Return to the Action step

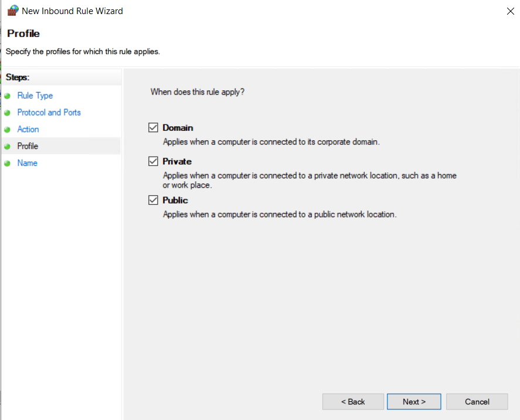[x=28, y=129]
